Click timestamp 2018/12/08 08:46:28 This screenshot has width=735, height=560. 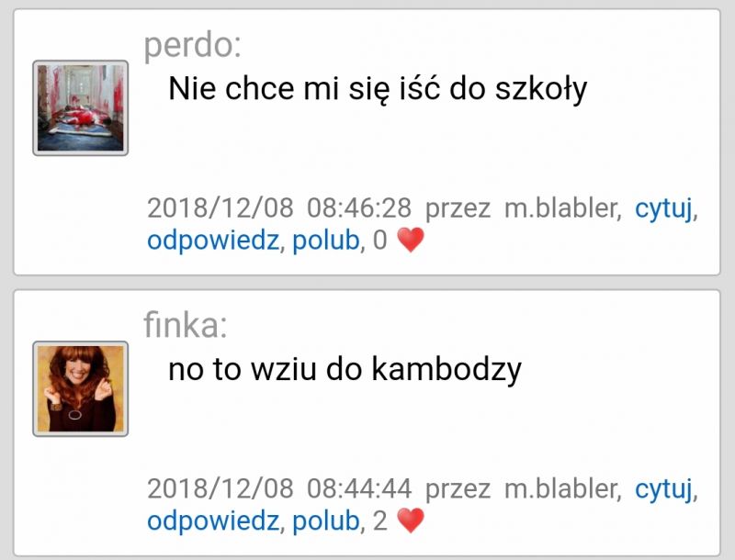point(279,207)
